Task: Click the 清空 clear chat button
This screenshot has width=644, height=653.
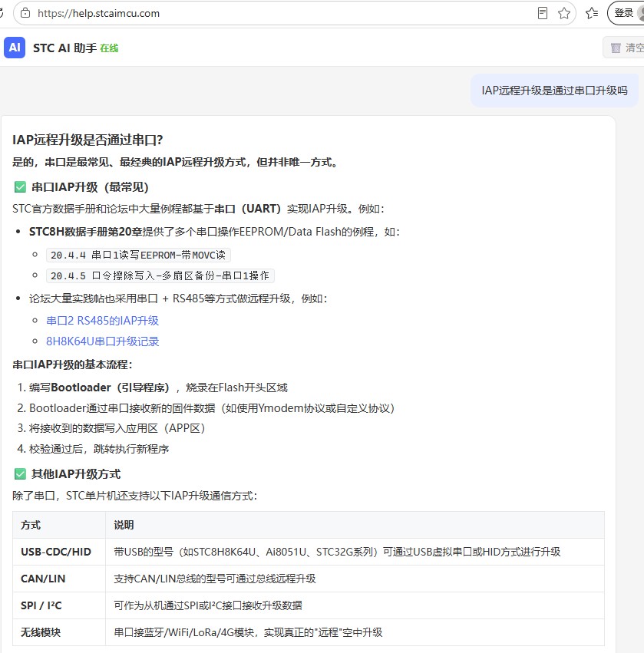Action: (625, 48)
